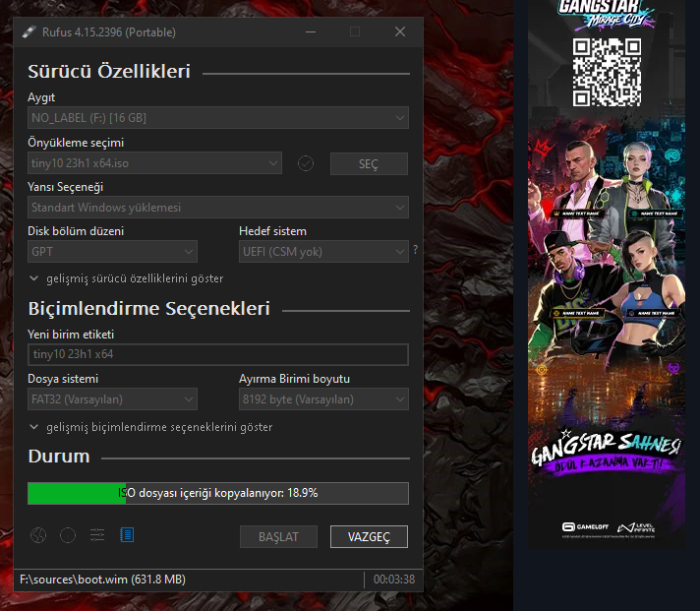Click the SEÇ button
Image resolution: width=700 pixels, height=611 pixels.
pyautogui.click(x=369, y=164)
